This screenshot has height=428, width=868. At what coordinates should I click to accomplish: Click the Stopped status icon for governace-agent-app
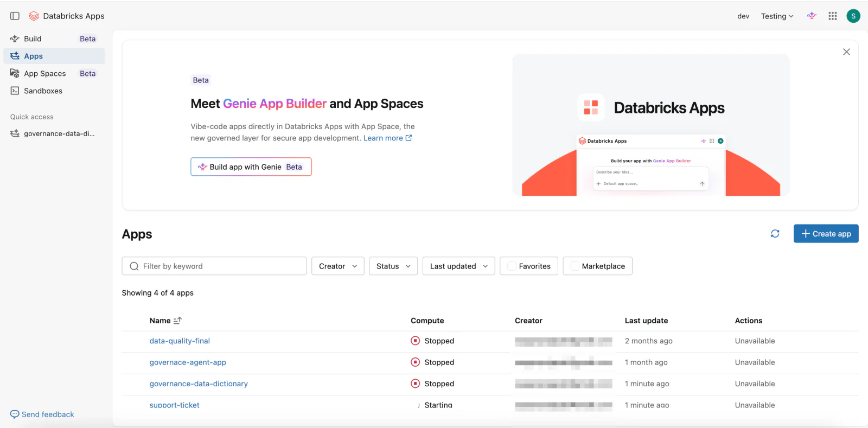(415, 362)
